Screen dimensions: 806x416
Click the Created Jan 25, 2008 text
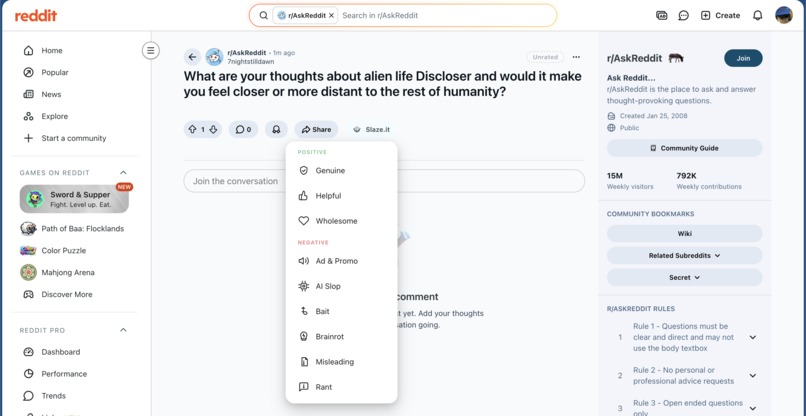653,116
